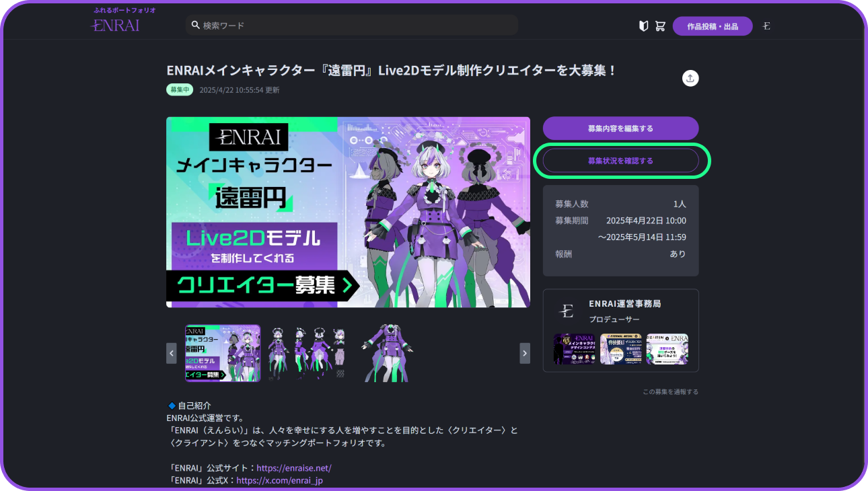Viewport: 868px width, 491px height.
Task: Open the メインキャラクターデザインコンテスト card thumbnail
Action: 575,349
